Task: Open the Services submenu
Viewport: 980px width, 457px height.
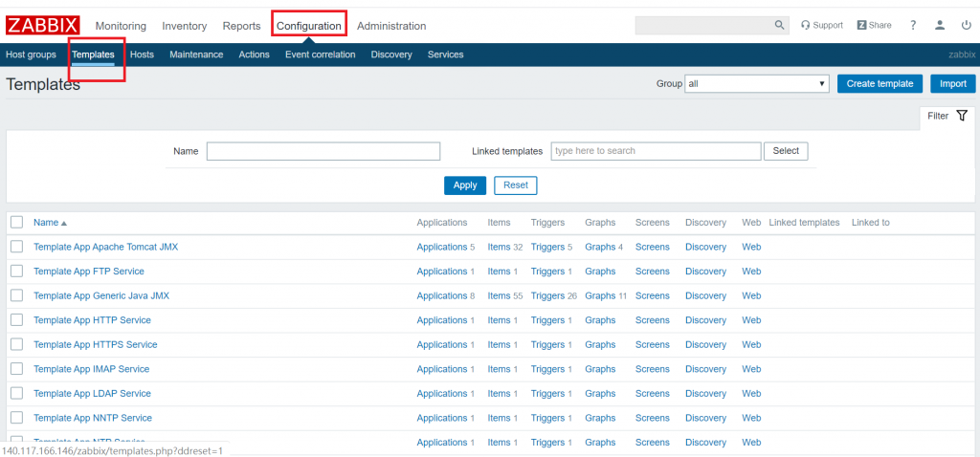Action: tap(446, 54)
